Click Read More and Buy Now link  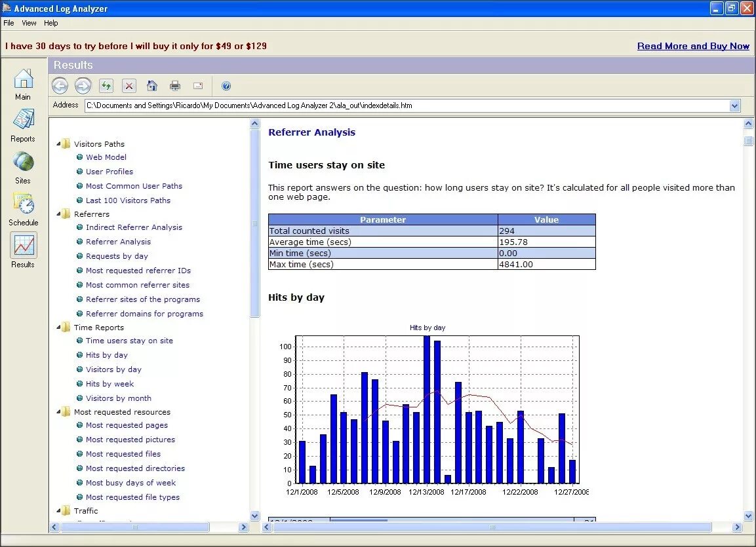pos(693,47)
